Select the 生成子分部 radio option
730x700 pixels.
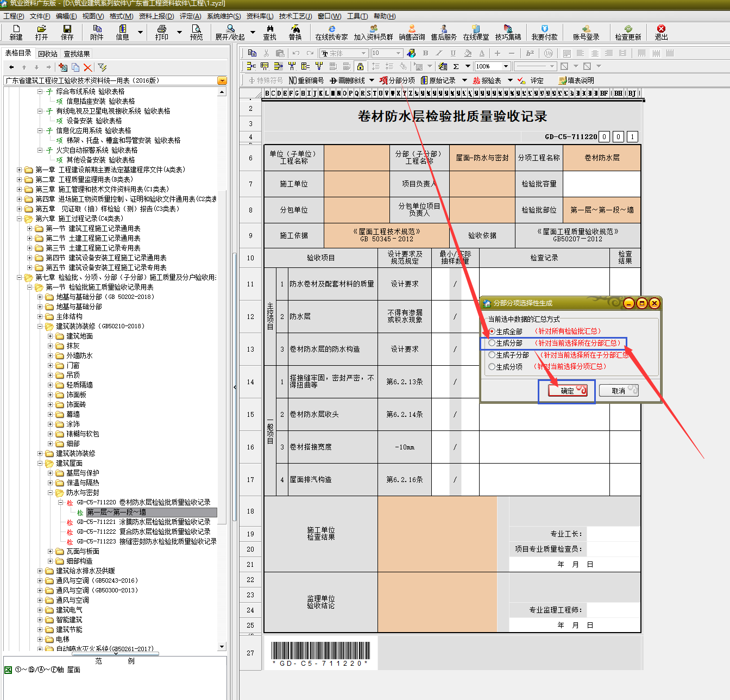pyautogui.click(x=492, y=355)
